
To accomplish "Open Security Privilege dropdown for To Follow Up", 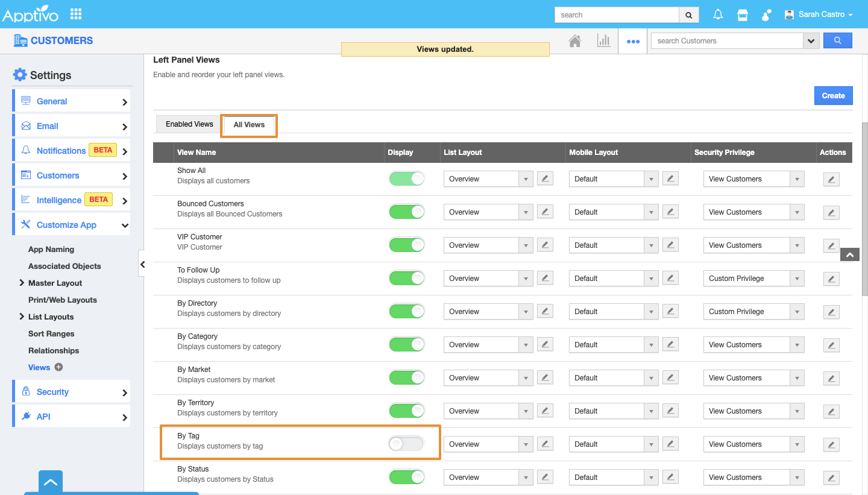I will pos(753,279).
